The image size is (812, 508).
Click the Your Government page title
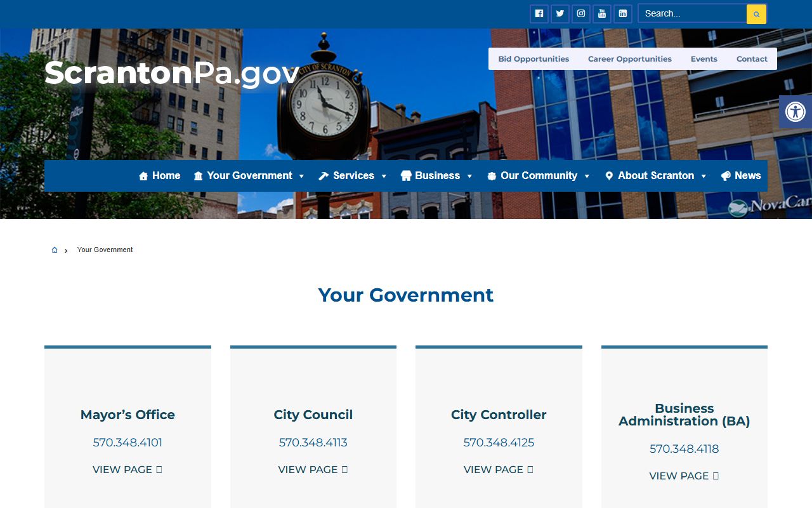point(406,295)
